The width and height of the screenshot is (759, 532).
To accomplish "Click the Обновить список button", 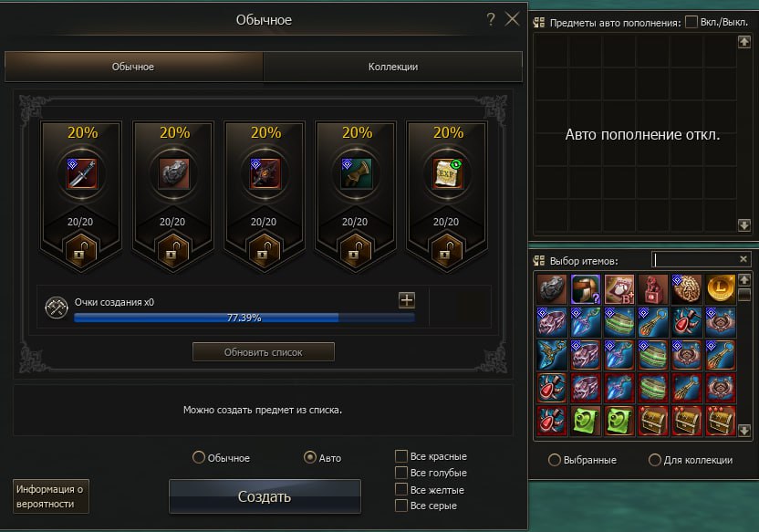I will (264, 352).
